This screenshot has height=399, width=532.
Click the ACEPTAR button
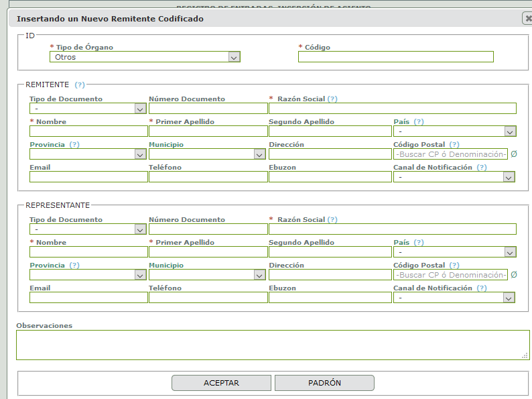[x=221, y=383]
